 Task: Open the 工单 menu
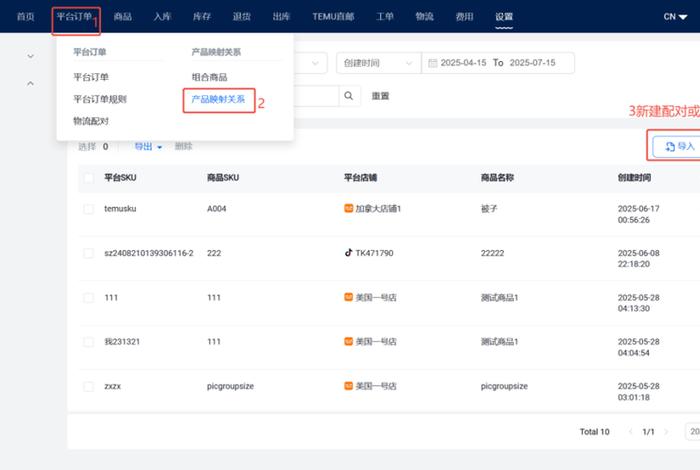385,17
